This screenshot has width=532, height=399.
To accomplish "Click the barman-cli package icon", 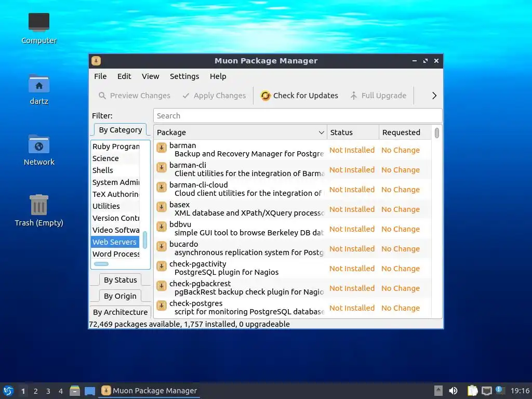I will coord(162,167).
